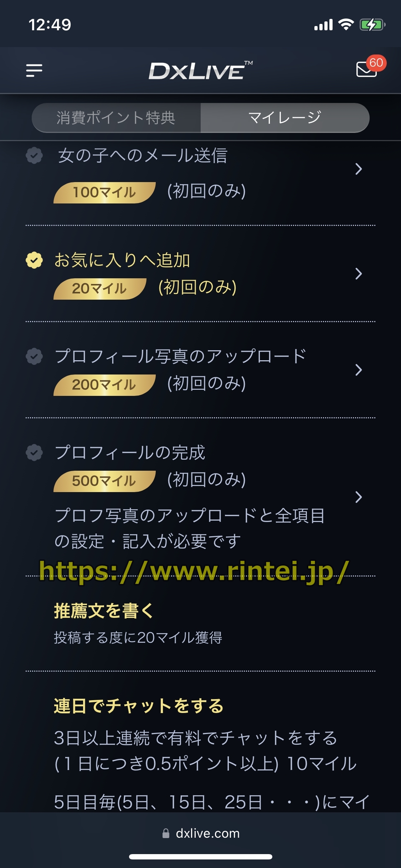Switch to the 消費ポイント特典 tab
The width and height of the screenshot is (401, 868).
point(116,118)
